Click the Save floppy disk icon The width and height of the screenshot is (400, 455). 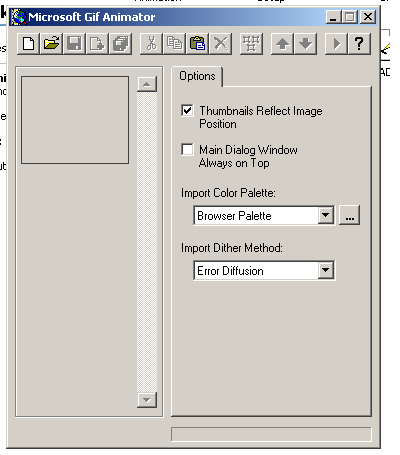pyautogui.click(x=74, y=44)
